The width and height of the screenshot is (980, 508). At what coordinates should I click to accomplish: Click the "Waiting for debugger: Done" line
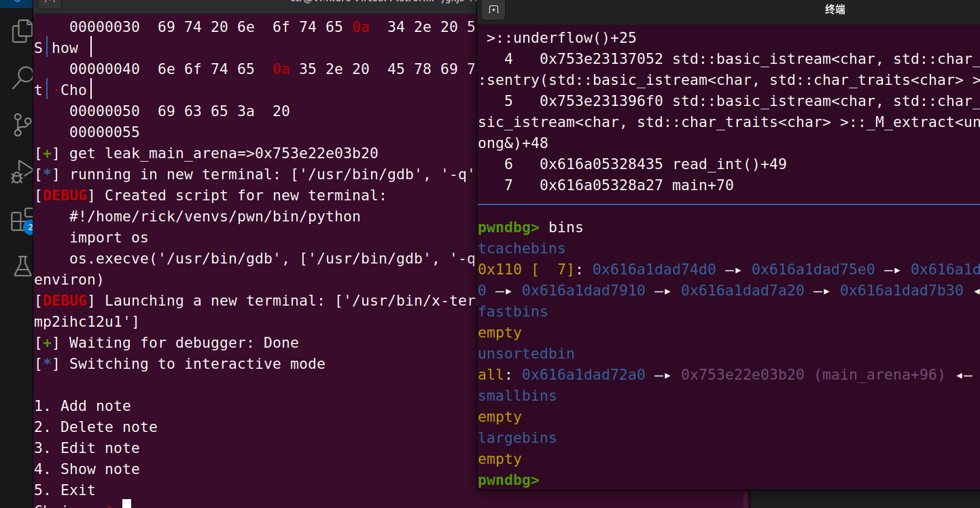(183, 343)
